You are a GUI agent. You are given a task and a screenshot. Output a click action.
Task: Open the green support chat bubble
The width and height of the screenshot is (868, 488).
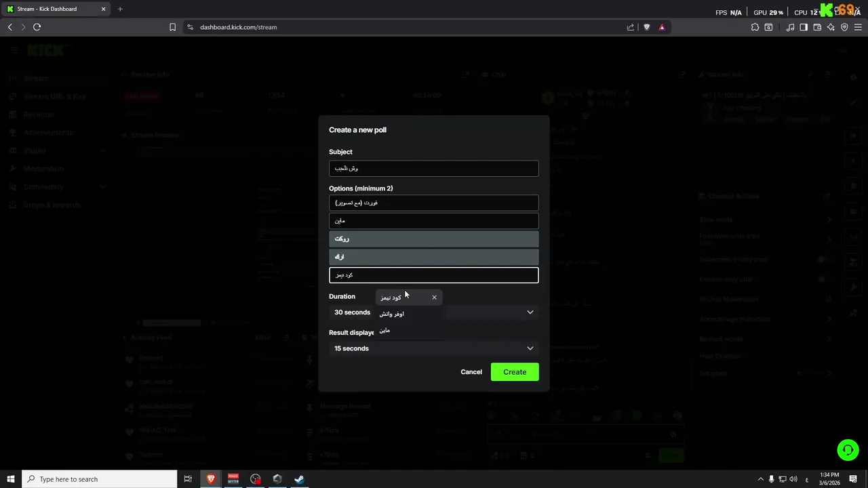coord(847,450)
